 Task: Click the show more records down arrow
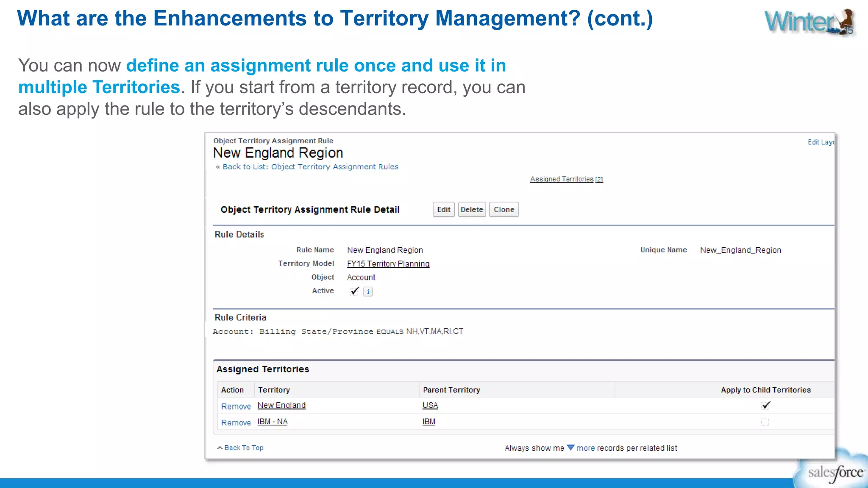point(570,447)
